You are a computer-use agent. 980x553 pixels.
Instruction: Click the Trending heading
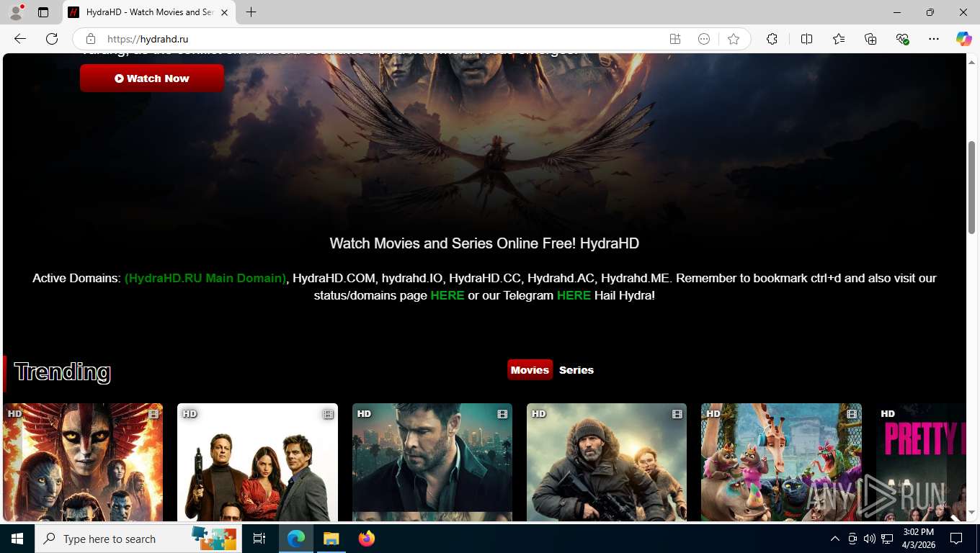[63, 372]
